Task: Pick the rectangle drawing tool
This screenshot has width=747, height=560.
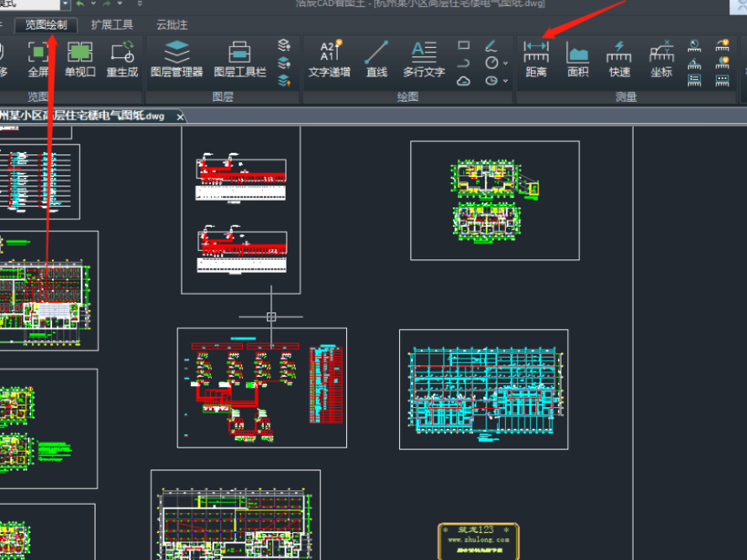Action: [x=464, y=45]
